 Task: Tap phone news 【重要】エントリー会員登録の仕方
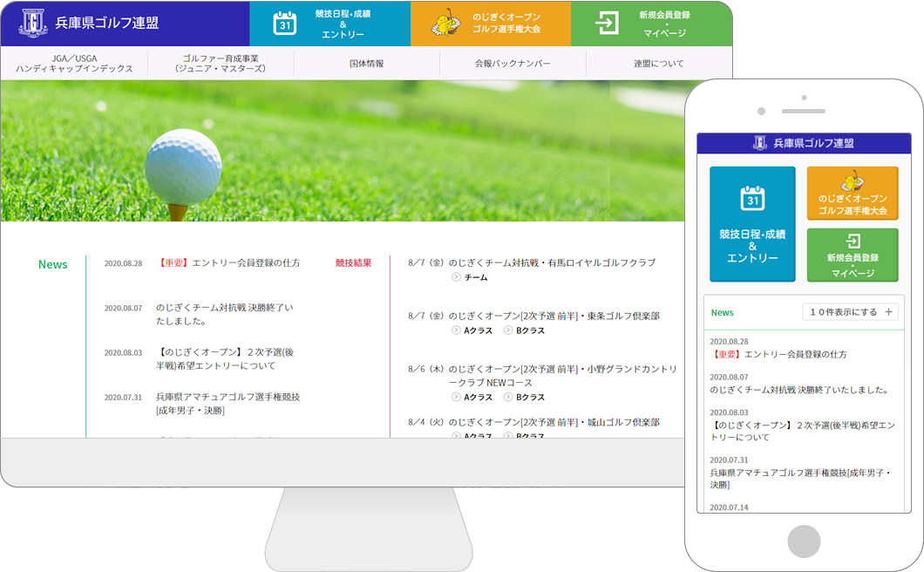778,354
